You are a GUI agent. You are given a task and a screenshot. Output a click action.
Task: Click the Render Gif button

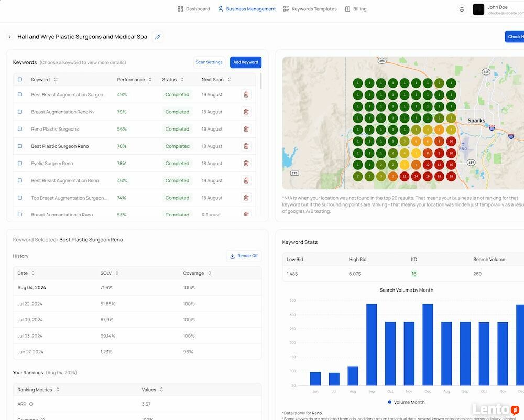[x=244, y=256]
